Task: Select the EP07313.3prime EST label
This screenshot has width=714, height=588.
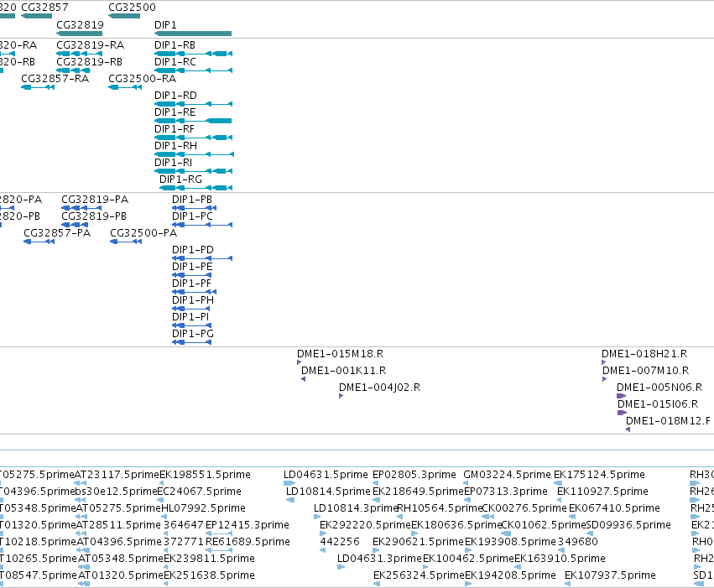Action: click(x=506, y=492)
